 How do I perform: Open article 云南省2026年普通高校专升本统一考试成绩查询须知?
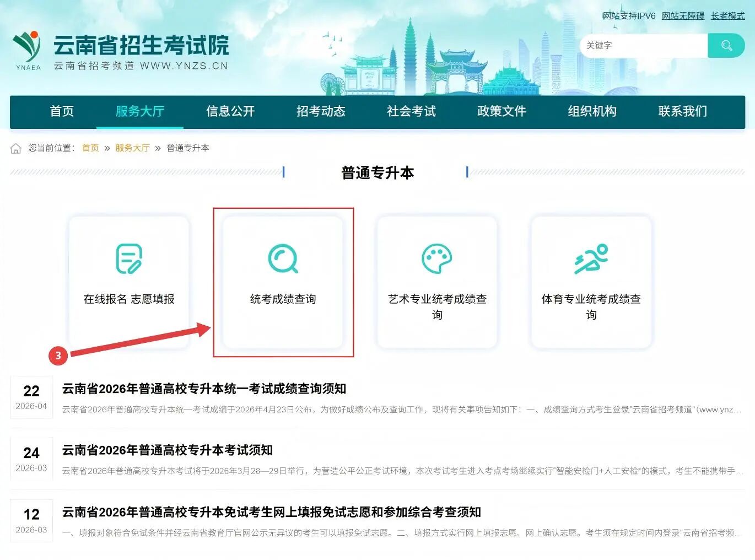[x=204, y=389]
